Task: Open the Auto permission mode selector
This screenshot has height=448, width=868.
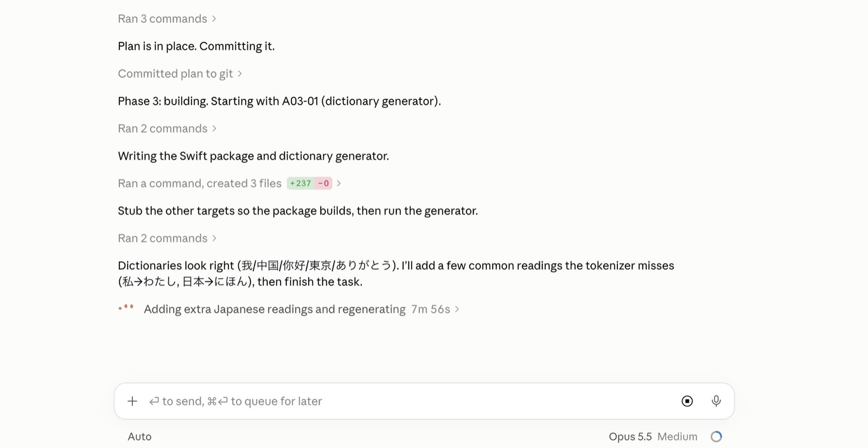Action: tap(139, 437)
